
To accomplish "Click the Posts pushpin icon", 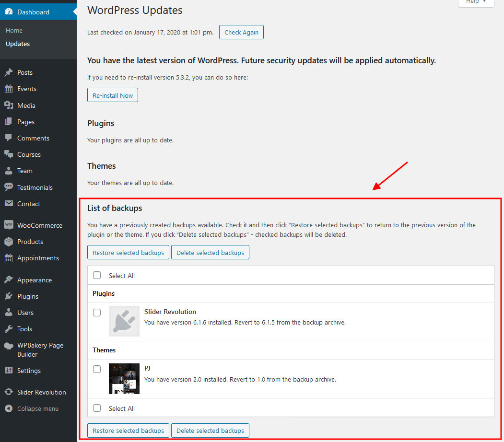I will (x=9, y=72).
